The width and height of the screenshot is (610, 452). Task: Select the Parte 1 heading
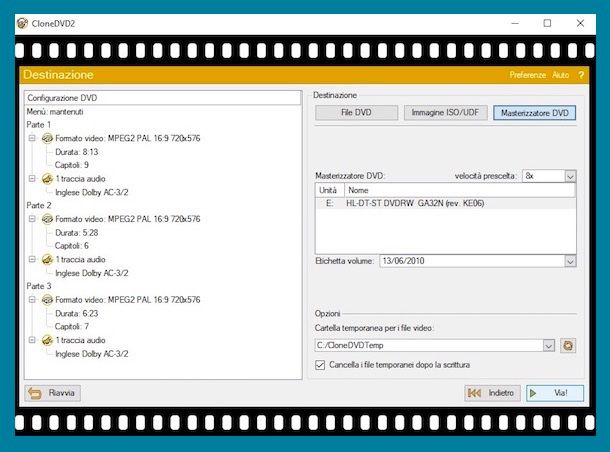pyautogui.click(x=39, y=125)
